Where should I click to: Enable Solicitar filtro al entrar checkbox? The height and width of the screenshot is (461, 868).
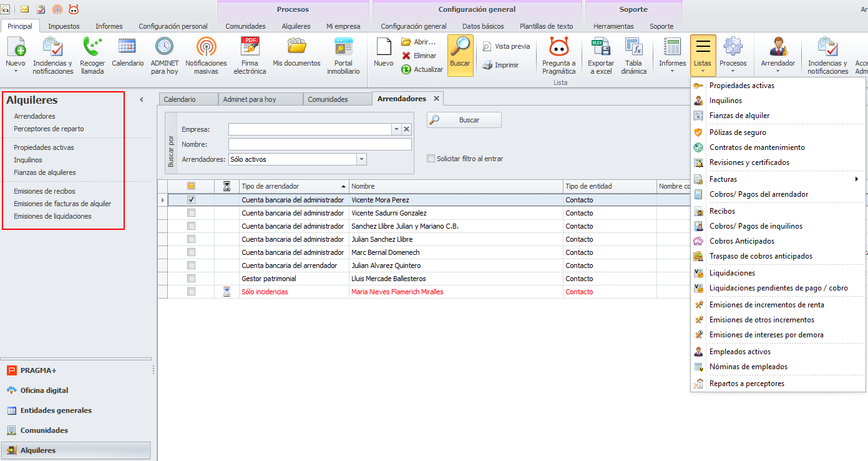click(431, 159)
